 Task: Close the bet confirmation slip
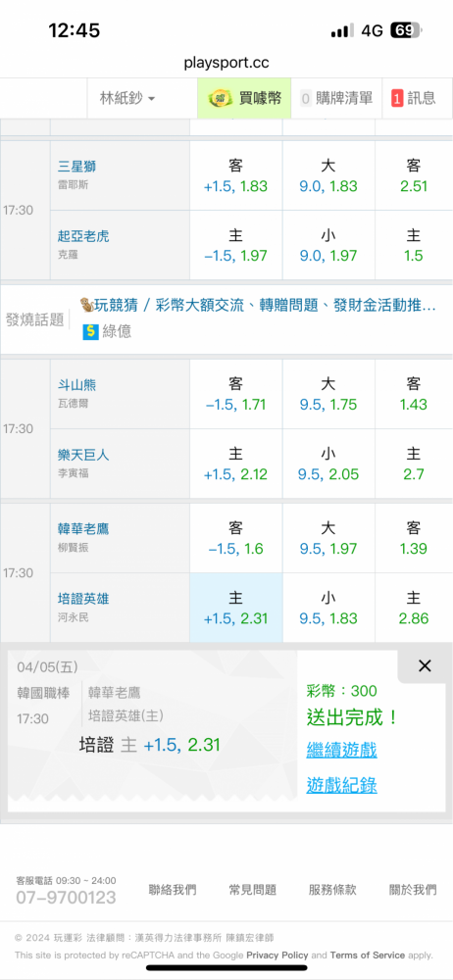[425, 666]
